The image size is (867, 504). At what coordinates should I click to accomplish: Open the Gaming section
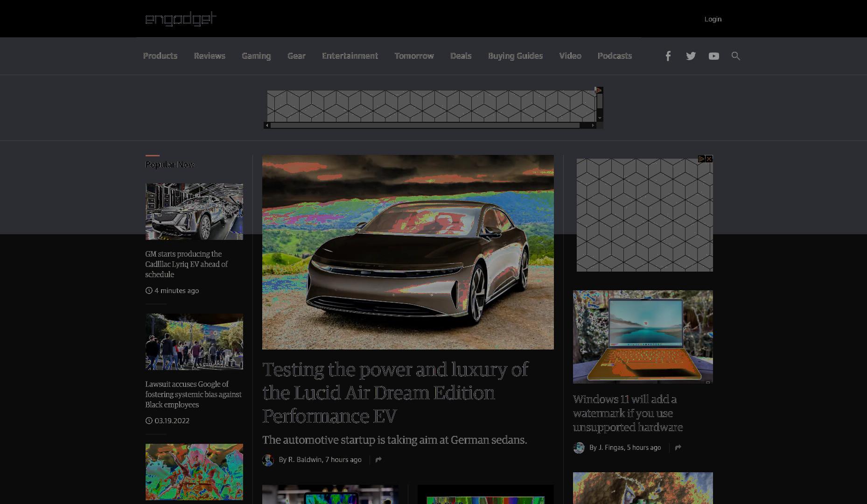(256, 56)
